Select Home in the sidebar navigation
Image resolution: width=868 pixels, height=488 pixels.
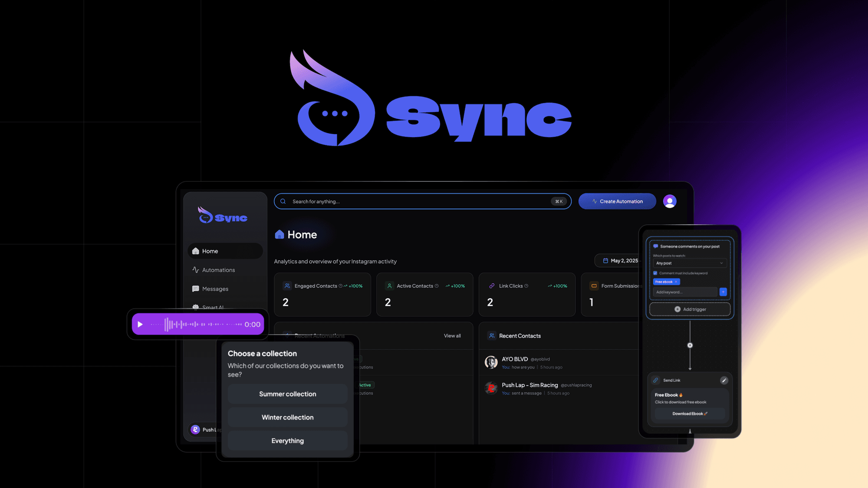[210, 251]
